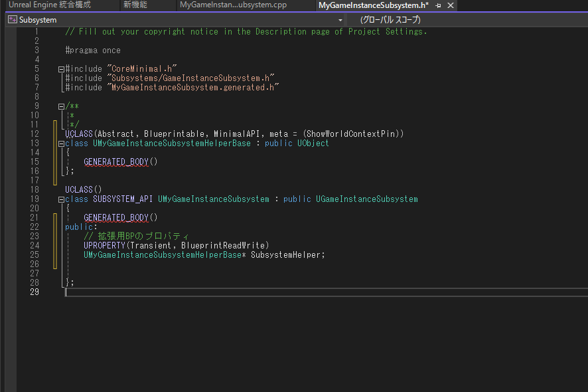
Task: Collapse the /** comment block
Action: pos(61,106)
